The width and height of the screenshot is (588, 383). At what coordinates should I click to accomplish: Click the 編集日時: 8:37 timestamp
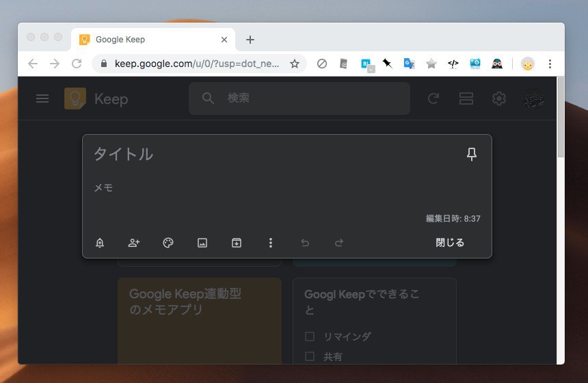click(453, 219)
